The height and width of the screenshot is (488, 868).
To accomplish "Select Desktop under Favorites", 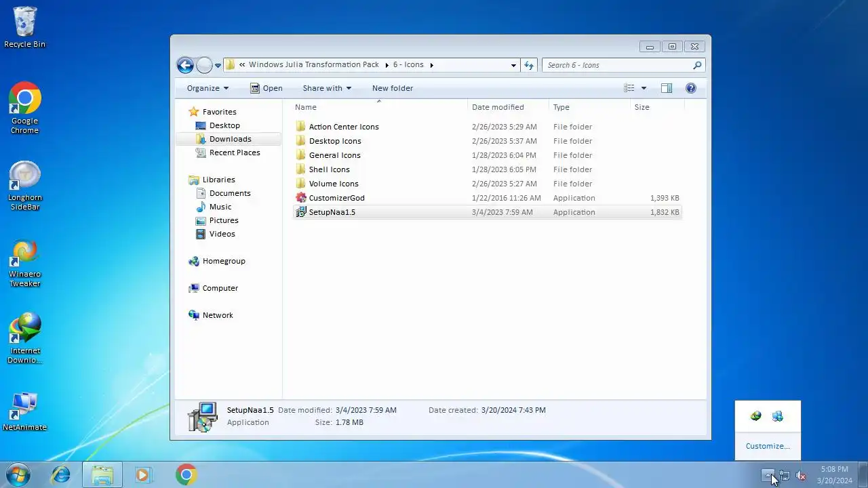I will pyautogui.click(x=224, y=125).
